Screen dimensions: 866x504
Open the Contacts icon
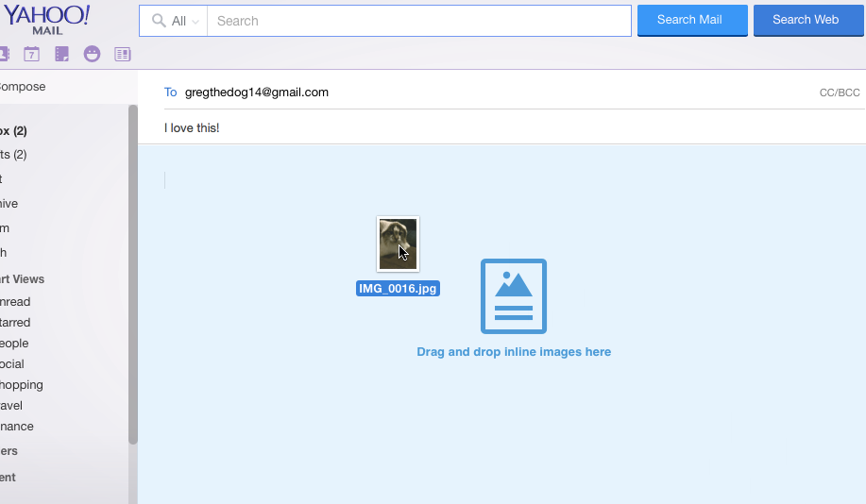point(4,54)
